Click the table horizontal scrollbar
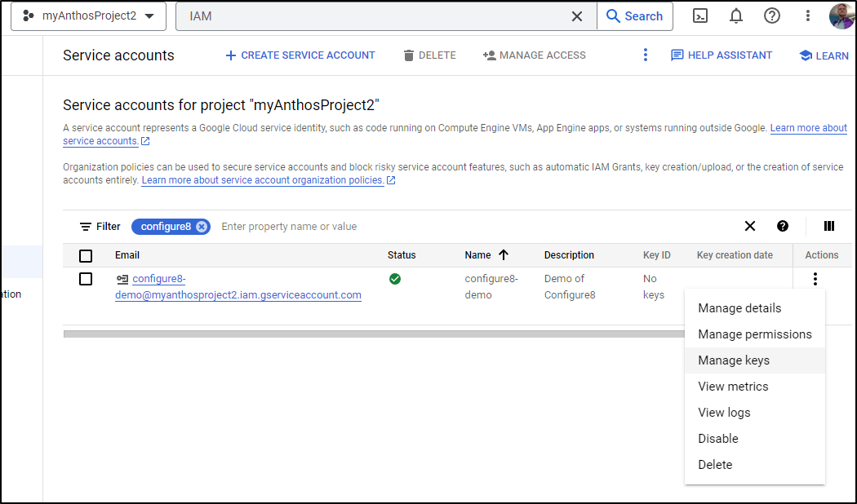Screen dimensions: 857x504 374,334
